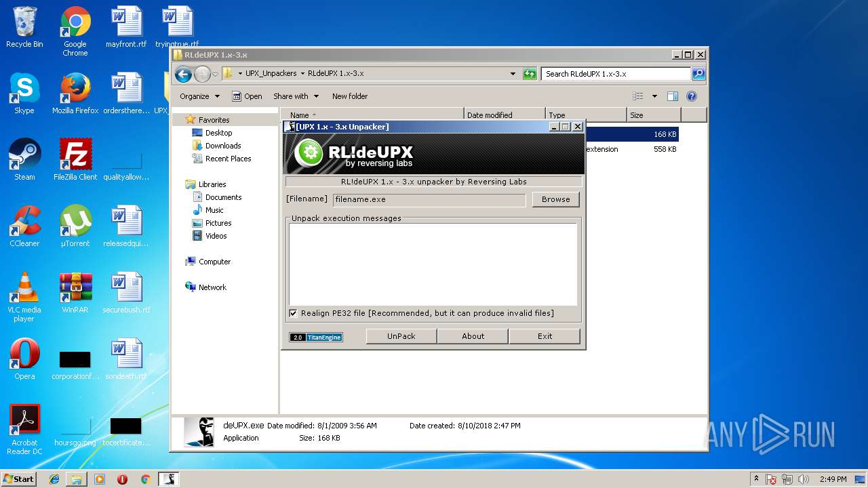Select Favorites in navigation pane
The image size is (868, 488).
coord(214,120)
